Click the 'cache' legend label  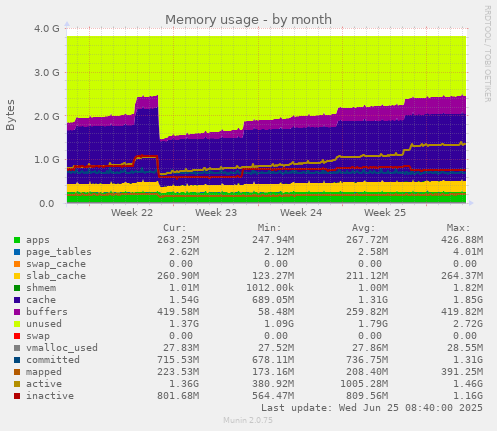41,300
